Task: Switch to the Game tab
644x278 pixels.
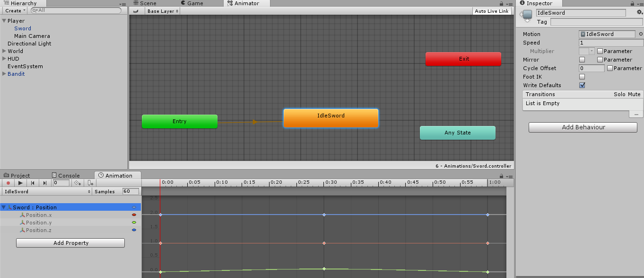Action: [192, 3]
